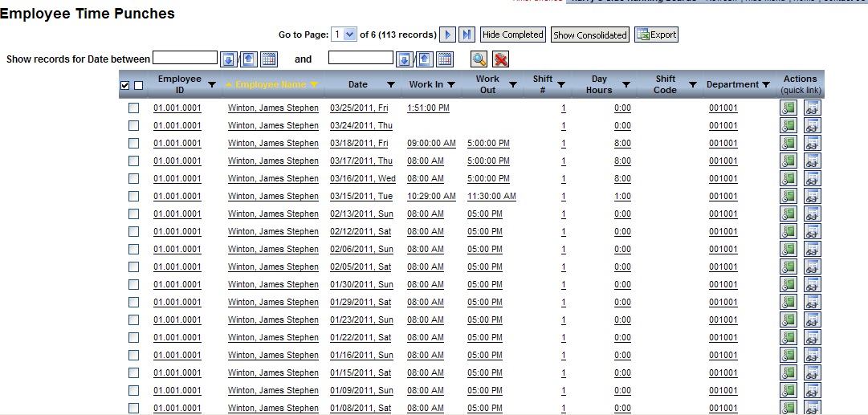Open employee ID link in 03/25/2011 row

177,108
